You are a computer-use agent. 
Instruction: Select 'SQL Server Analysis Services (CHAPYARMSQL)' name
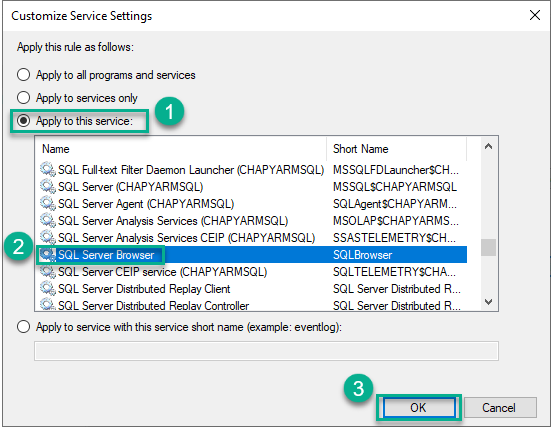point(173,221)
